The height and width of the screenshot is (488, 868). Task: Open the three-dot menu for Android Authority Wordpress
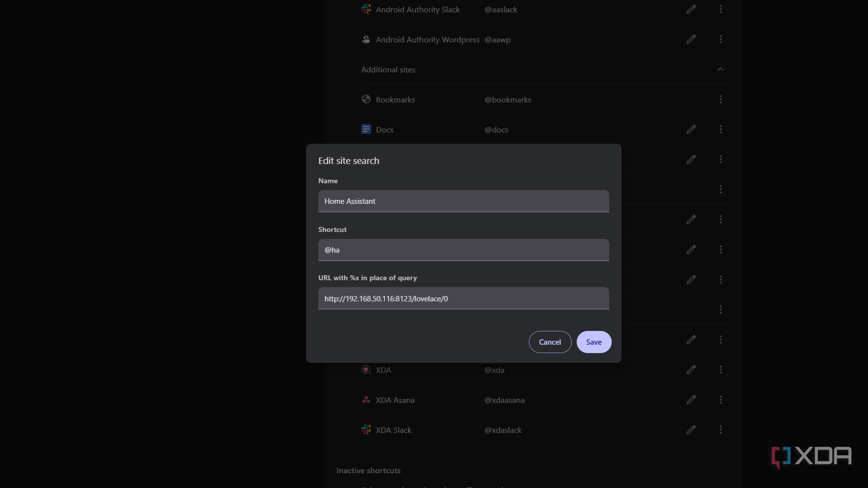[720, 39]
